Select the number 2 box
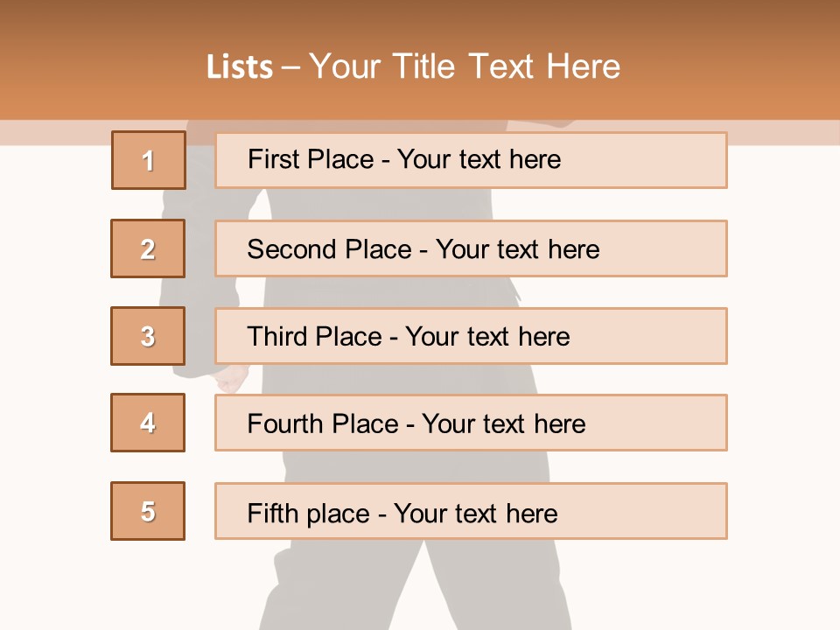840x630 pixels. coord(148,248)
